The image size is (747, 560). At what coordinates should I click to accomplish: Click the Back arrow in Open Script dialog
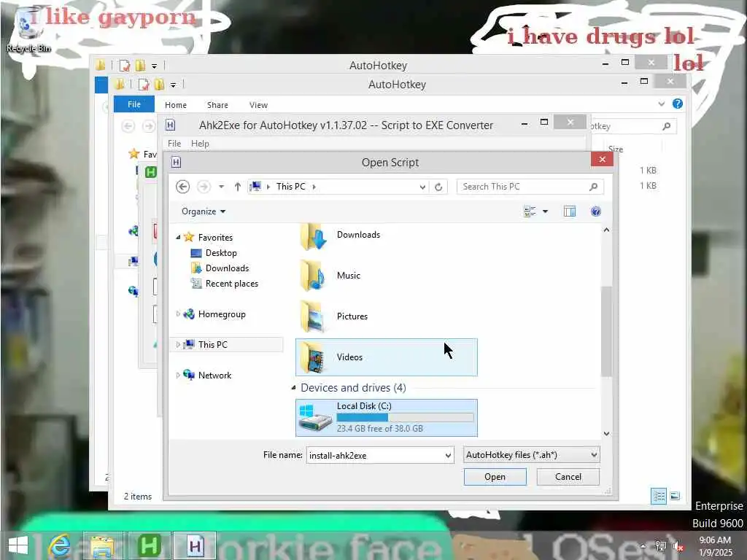[183, 187]
